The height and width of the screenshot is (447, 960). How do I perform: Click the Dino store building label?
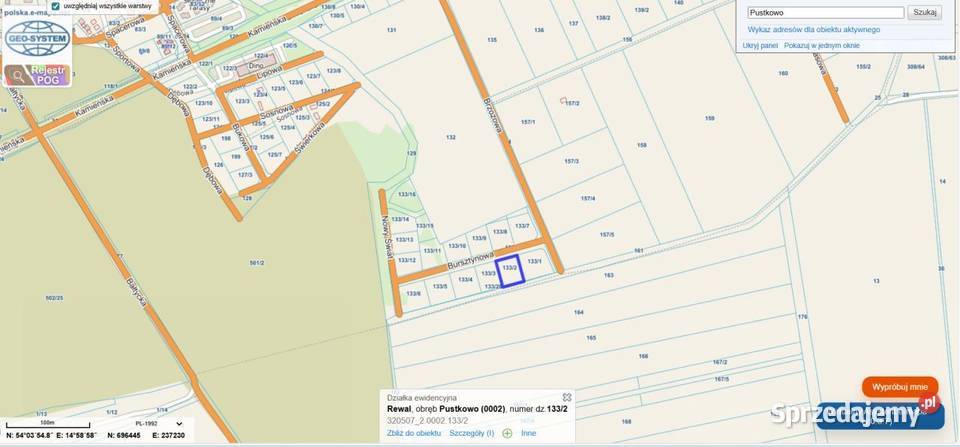click(257, 66)
